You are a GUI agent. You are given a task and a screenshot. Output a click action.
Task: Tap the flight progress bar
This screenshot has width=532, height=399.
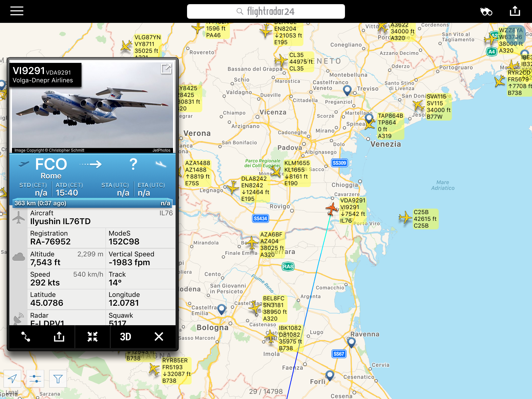pos(92,203)
